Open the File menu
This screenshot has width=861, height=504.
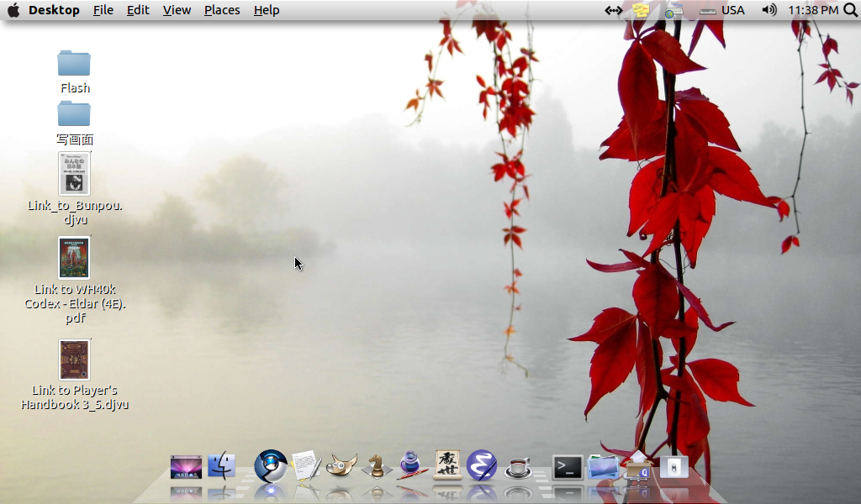[x=103, y=10]
